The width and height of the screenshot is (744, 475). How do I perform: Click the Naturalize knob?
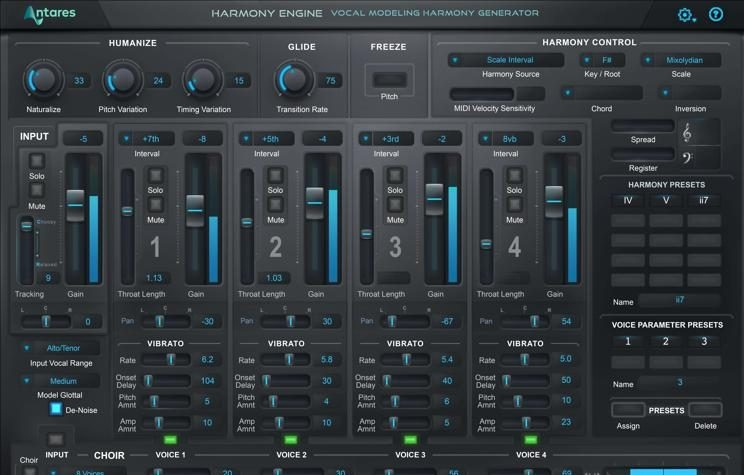[43, 80]
